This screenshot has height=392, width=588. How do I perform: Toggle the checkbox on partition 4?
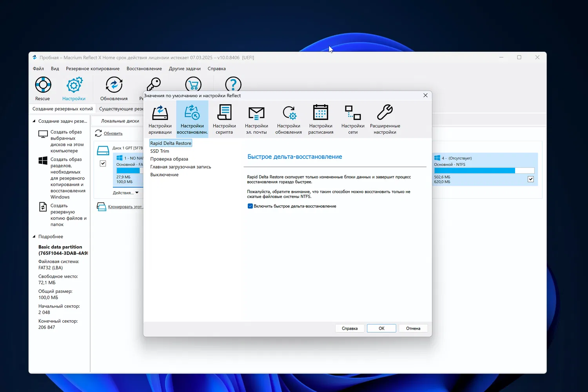click(531, 179)
